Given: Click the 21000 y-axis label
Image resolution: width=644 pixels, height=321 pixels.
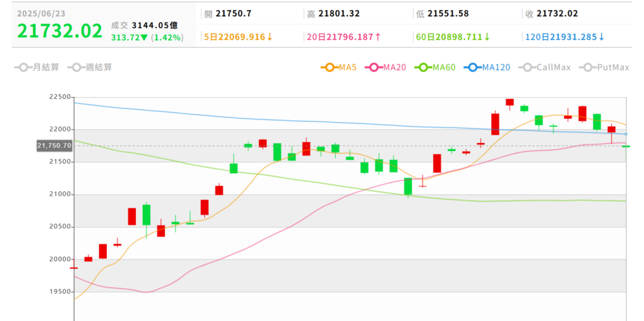Looking at the screenshot, I should tap(60, 194).
